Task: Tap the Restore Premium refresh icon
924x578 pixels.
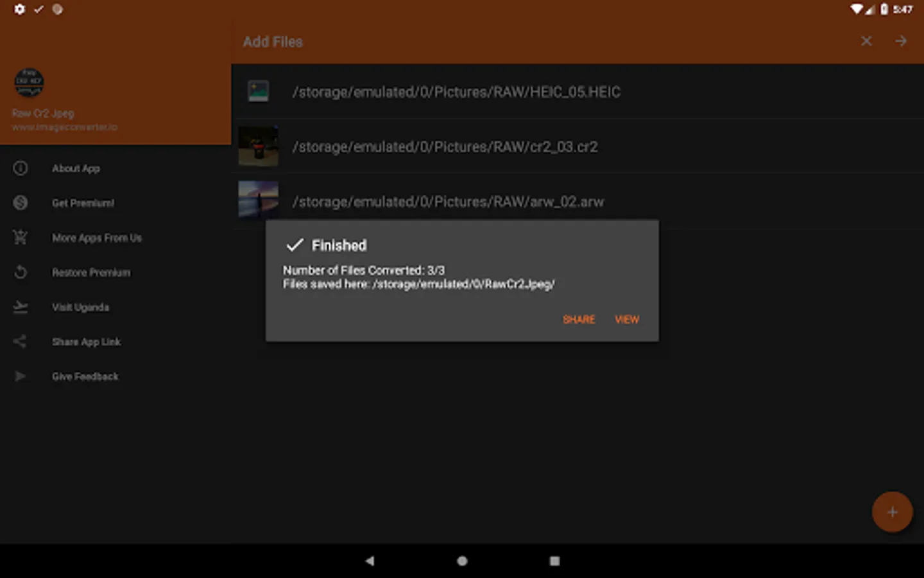Action: (21, 272)
